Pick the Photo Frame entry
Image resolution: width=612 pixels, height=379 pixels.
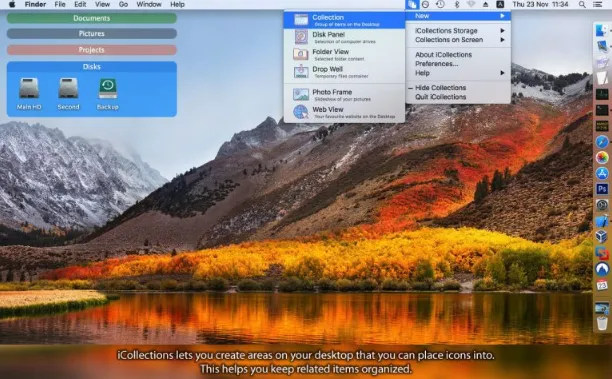pos(344,95)
